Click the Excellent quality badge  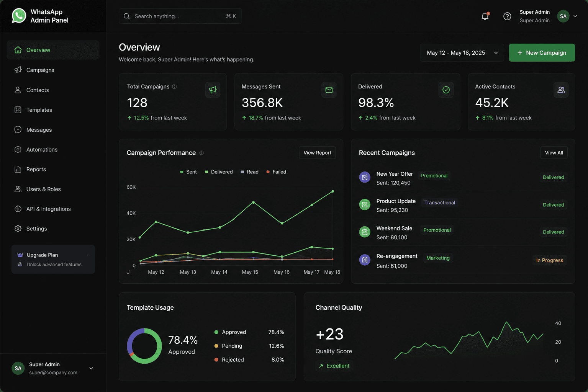tap(334, 366)
